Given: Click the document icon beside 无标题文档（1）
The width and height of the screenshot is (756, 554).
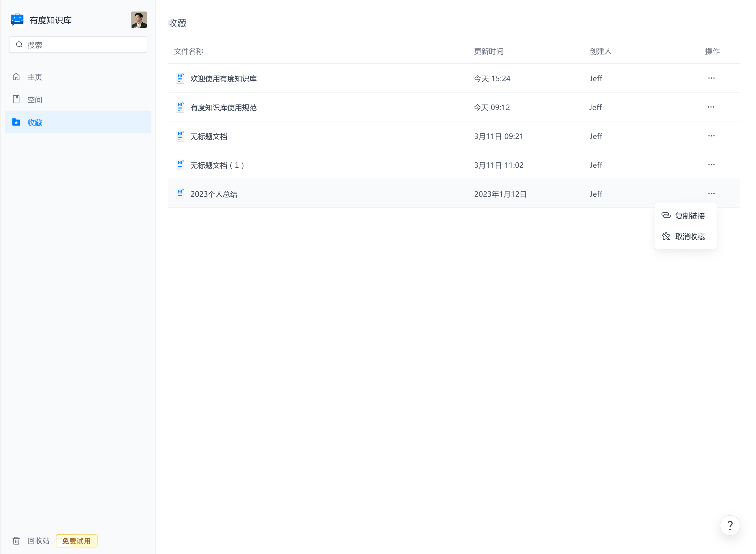Looking at the screenshot, I should (x=180, y=165).
